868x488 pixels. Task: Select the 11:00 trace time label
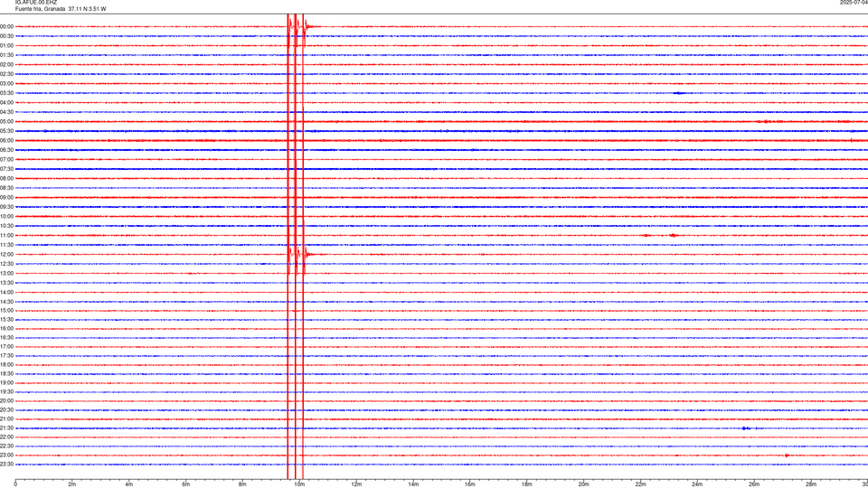tap(6, 236)
